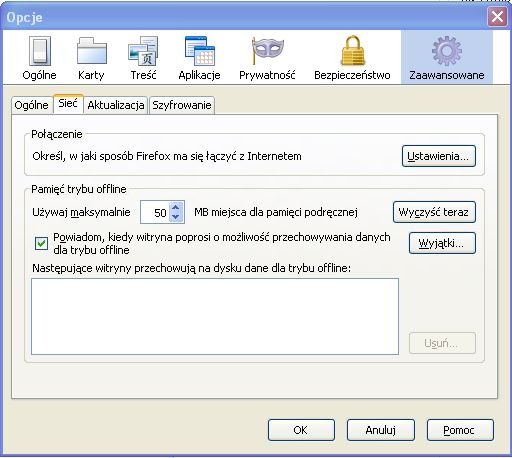Screen dimensions: 512x458
Task: Open connection Ustawienia... button
Action: (x=438, y=156)
